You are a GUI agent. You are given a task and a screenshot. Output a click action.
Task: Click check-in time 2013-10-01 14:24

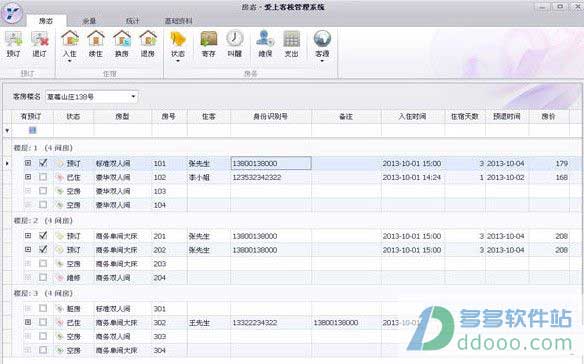tap(412, 177)
